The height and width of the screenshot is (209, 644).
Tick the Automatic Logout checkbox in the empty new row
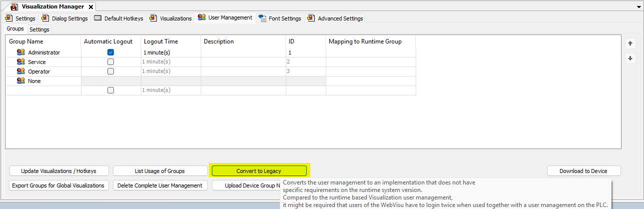point(110,90)
